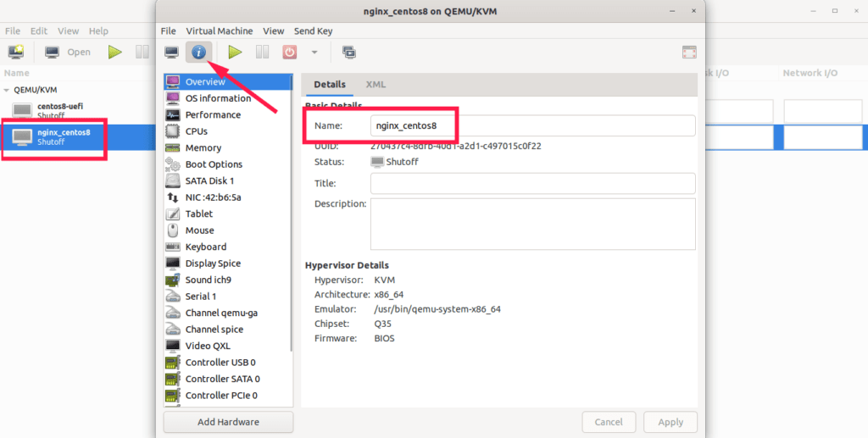The width and height of the screenshot is (868, 438).
Task: Click the Network I/O column header
Action: coord(810,73)
